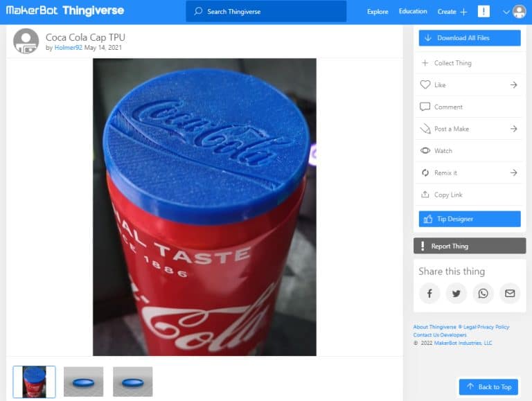Expand the account dropdown chevron

coord(506,12)
